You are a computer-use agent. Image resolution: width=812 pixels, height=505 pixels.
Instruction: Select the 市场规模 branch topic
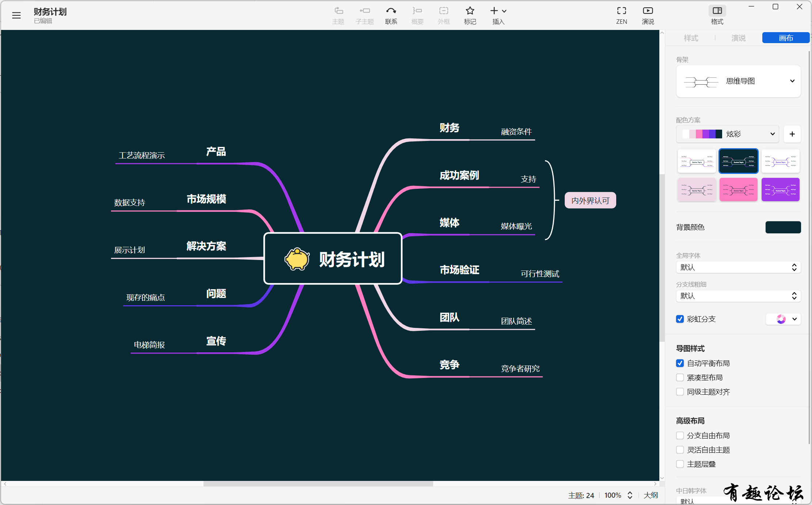[x=206, y=199]
